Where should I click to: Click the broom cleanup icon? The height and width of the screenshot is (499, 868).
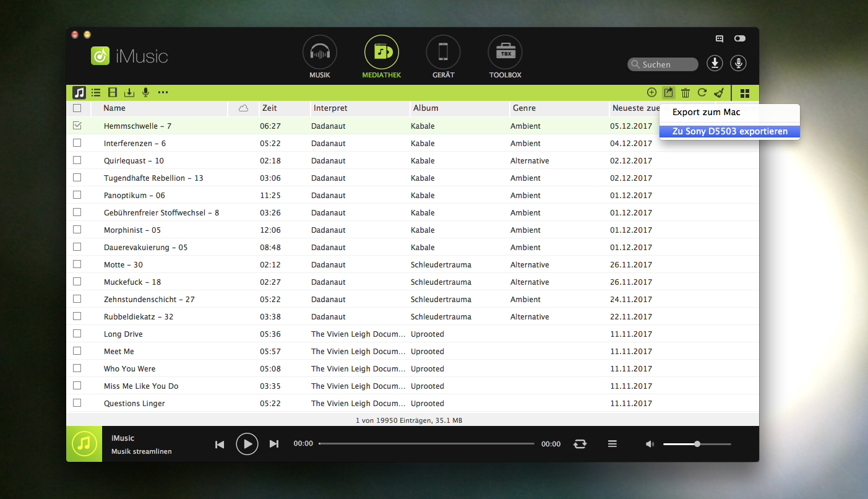point(719,93)
